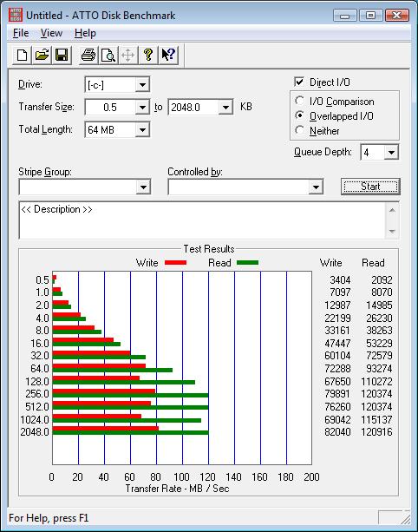Open Print Preview magnifier icon

[x=108, y=55]
